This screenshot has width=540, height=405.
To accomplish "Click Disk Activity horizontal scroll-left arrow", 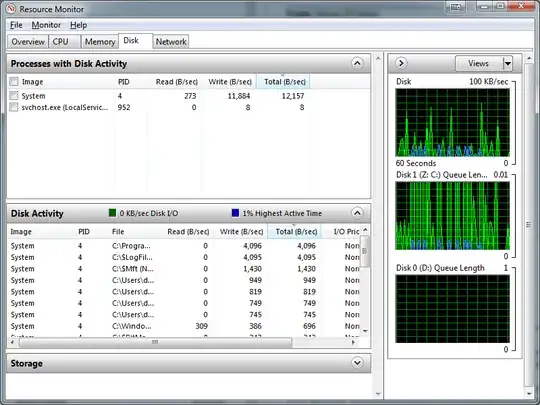I will pyautogui.click(x=12, y=342).
